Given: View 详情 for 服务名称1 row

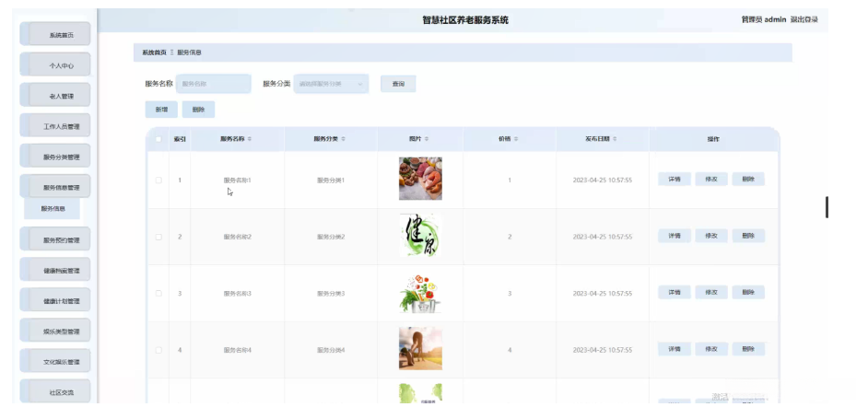Looking at the screenshot, I should click(x=674, y=180).
